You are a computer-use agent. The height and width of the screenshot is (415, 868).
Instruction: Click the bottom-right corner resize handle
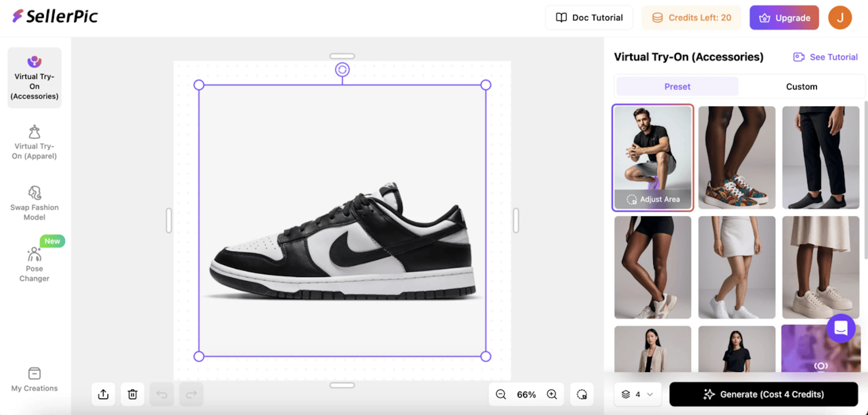point(486,357)
